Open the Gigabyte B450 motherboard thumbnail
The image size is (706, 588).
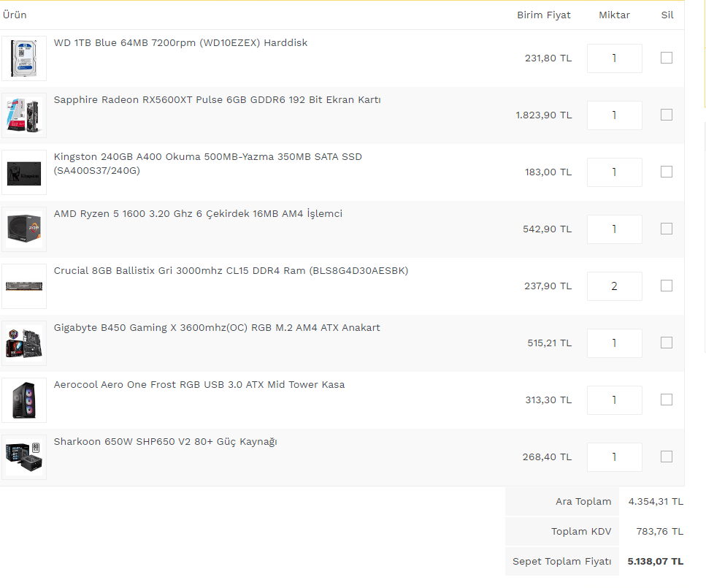point(24,343)
